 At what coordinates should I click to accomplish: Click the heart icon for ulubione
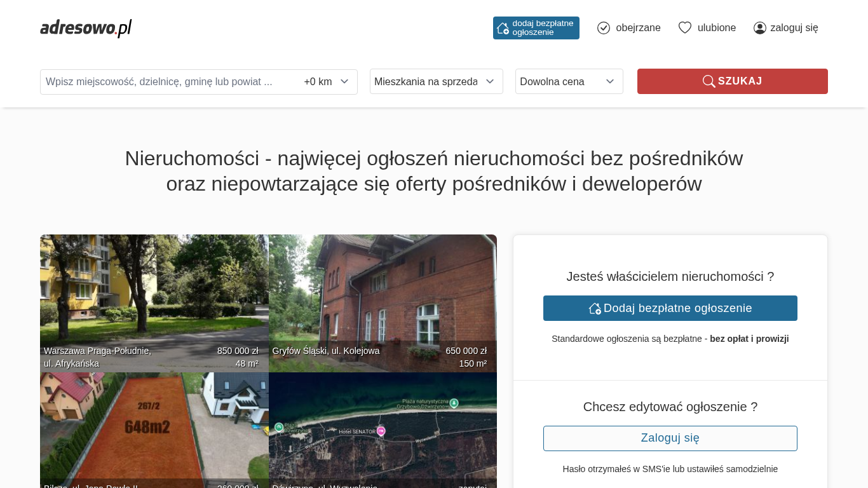pos(684,28)
